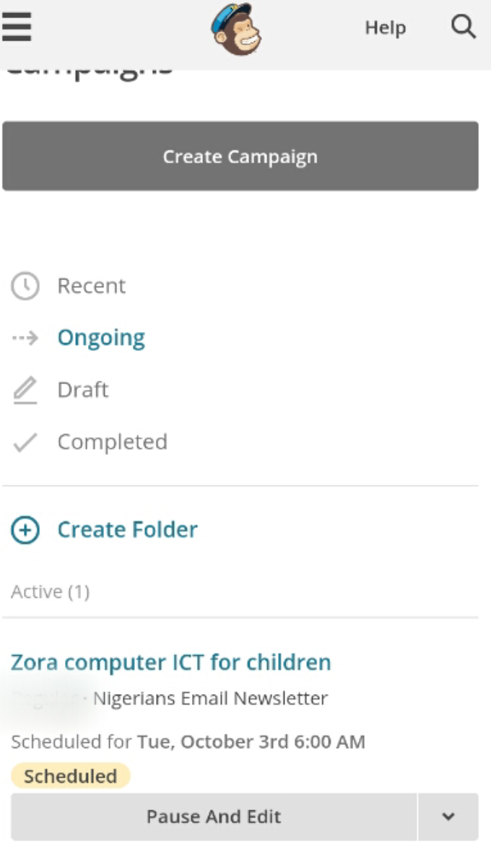This screenshot has height=868, width=491.
Task: Click the clock icon beside Recent
Action: tap(25, 286)
